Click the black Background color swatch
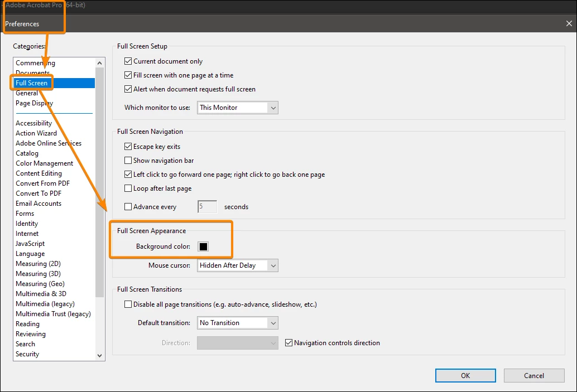The width and height of the screenshot is (577, 392). pos(203,246)
